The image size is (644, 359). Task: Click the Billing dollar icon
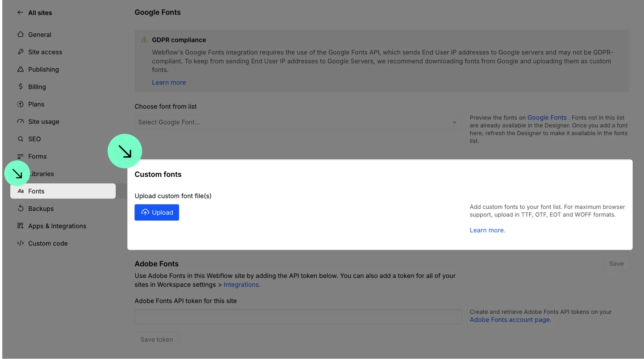pyautogui.click(x=20, y=87)
